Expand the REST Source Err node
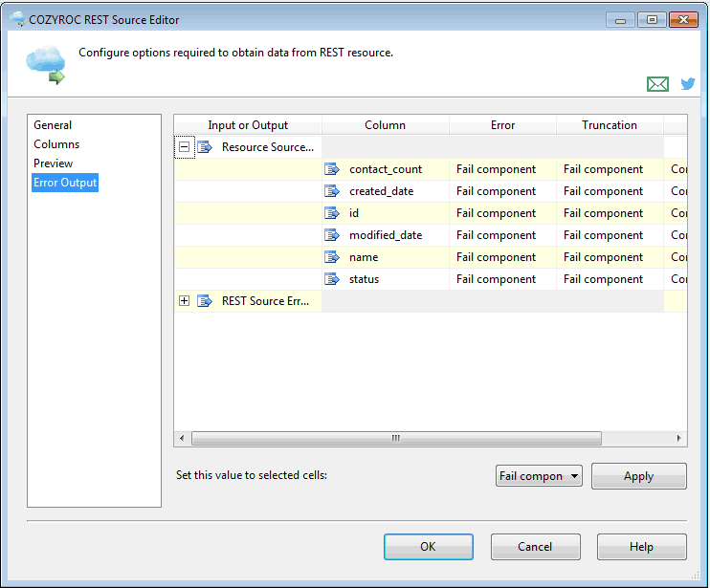 click(x=185, y=301)
